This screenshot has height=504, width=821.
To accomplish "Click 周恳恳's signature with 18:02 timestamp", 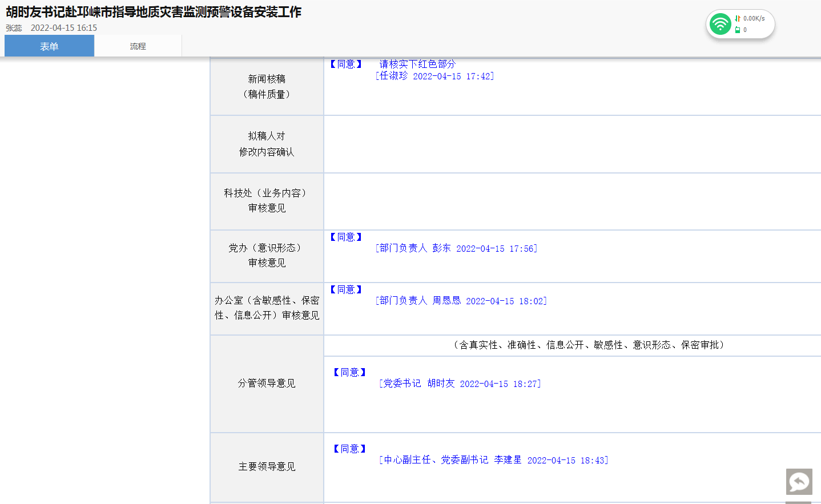I will click(461, 301).
